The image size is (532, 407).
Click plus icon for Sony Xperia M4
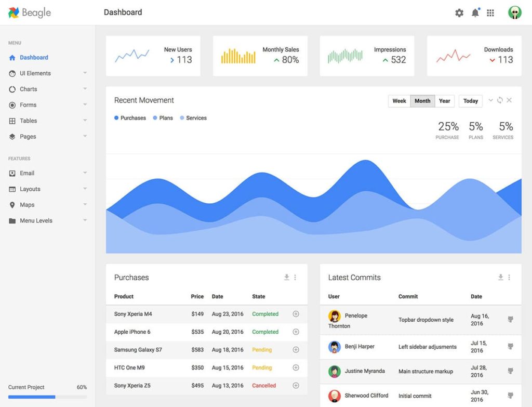[x=296, y=314]
